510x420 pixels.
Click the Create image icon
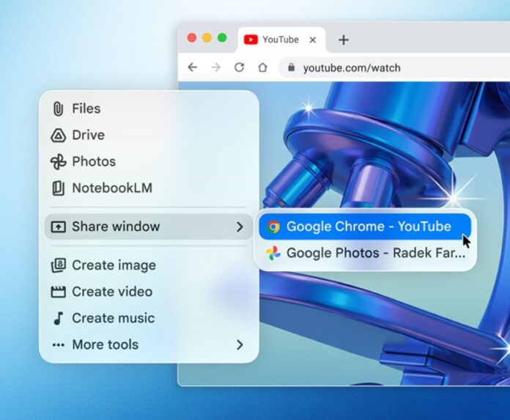(x=58, y=265)
